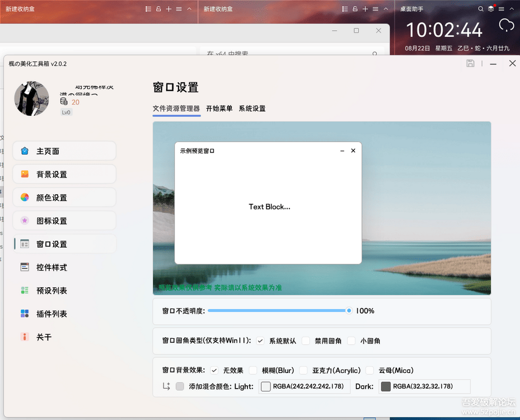
Task: Open 关于 page
Action: tap(64, 337)
